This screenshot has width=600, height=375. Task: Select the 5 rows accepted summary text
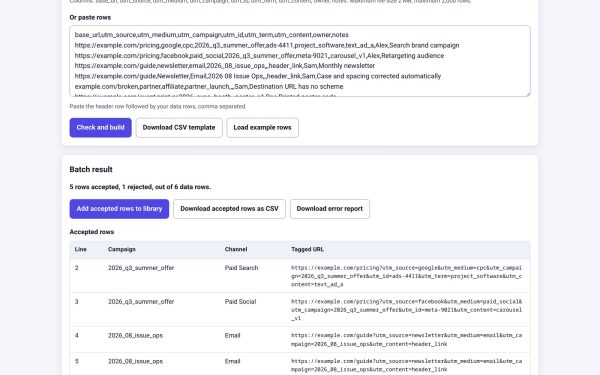140,187
